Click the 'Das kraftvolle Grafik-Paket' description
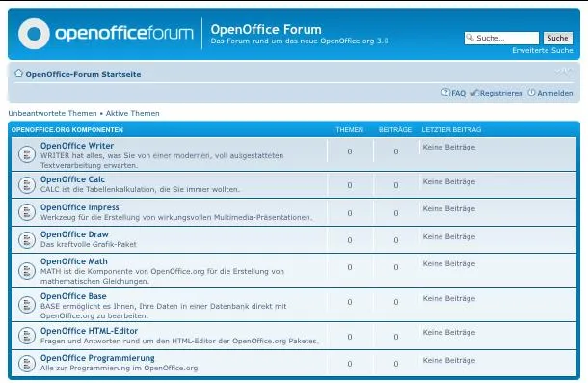Viewport: 588px width, 383px height. [x=89, y=244]
